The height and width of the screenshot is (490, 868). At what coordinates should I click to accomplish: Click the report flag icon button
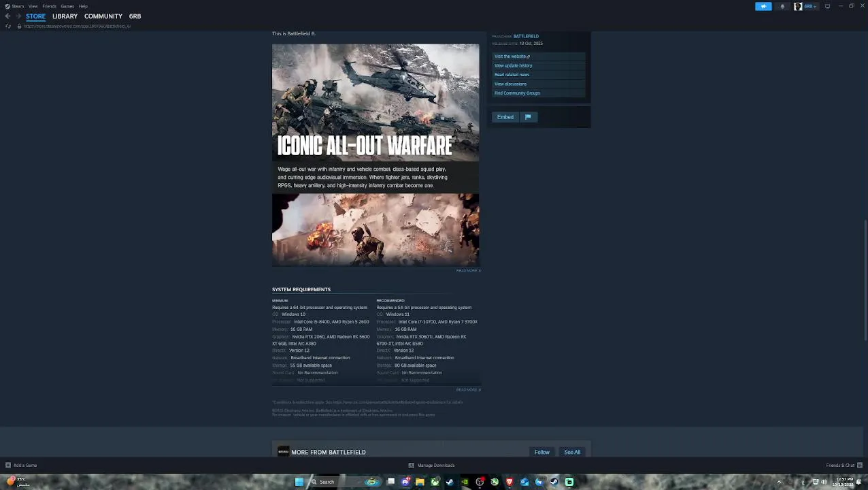point(528,117)
